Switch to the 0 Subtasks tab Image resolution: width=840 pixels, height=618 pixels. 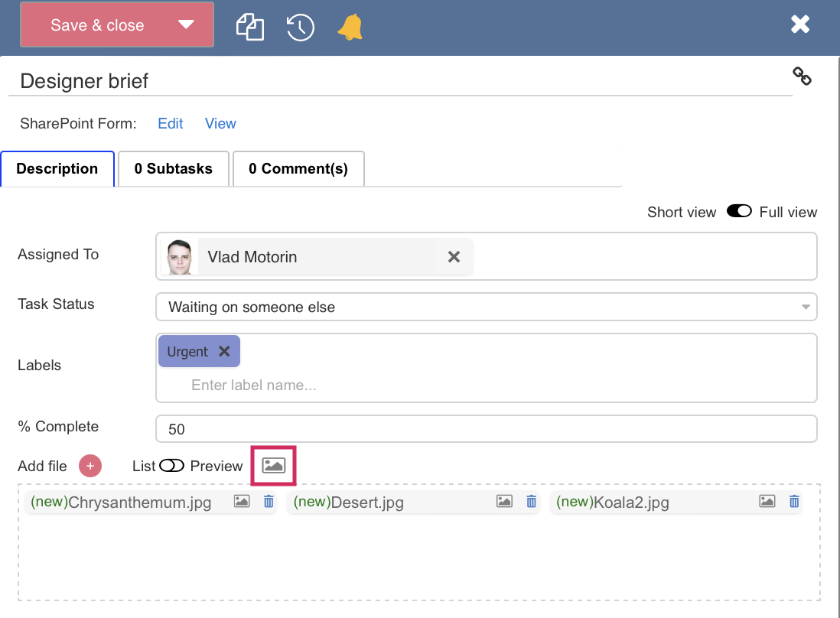click(x=173, y=168)
